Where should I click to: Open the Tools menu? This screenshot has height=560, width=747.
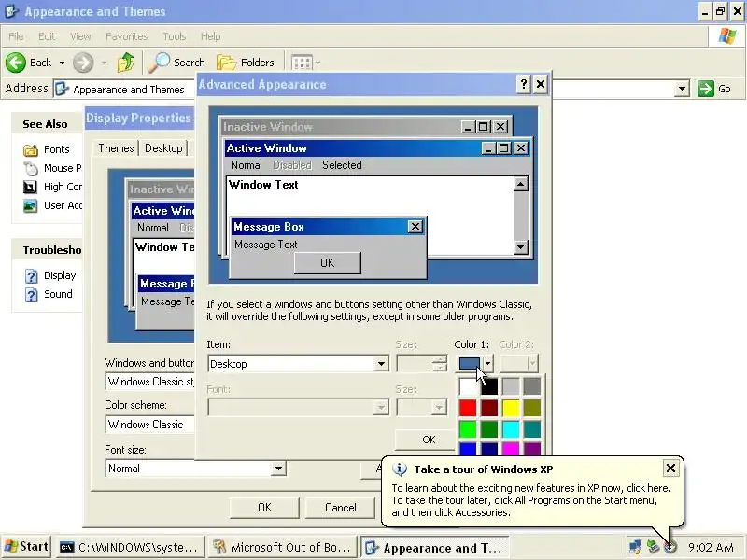point(175,36)
